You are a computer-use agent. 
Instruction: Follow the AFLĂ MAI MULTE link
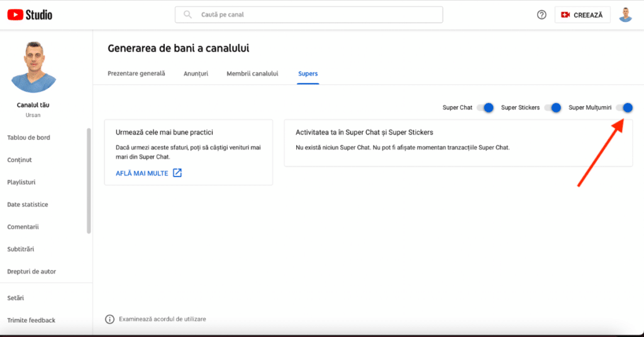click(142, 174)
